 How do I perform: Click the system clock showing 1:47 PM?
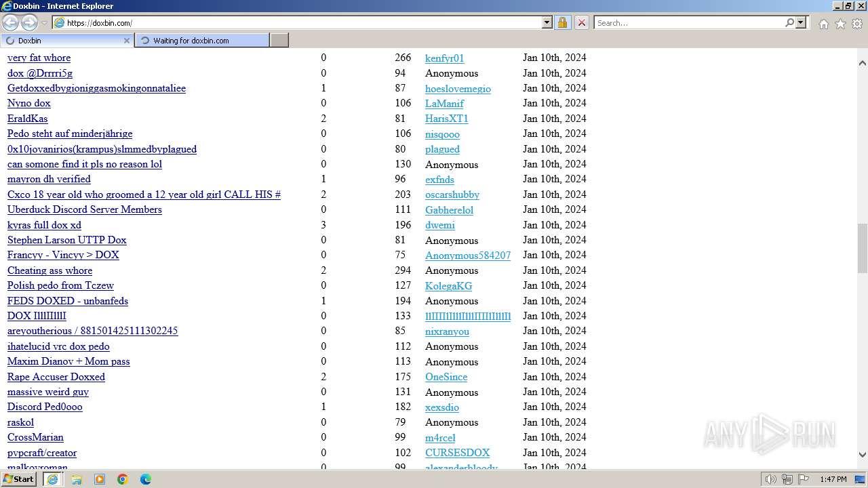click(833, 479)
